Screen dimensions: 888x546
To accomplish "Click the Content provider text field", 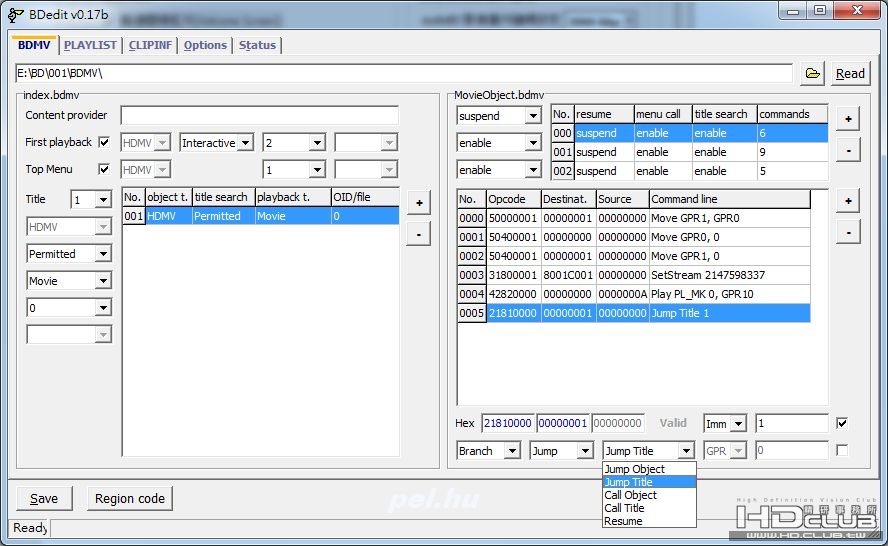I will 259,116.
